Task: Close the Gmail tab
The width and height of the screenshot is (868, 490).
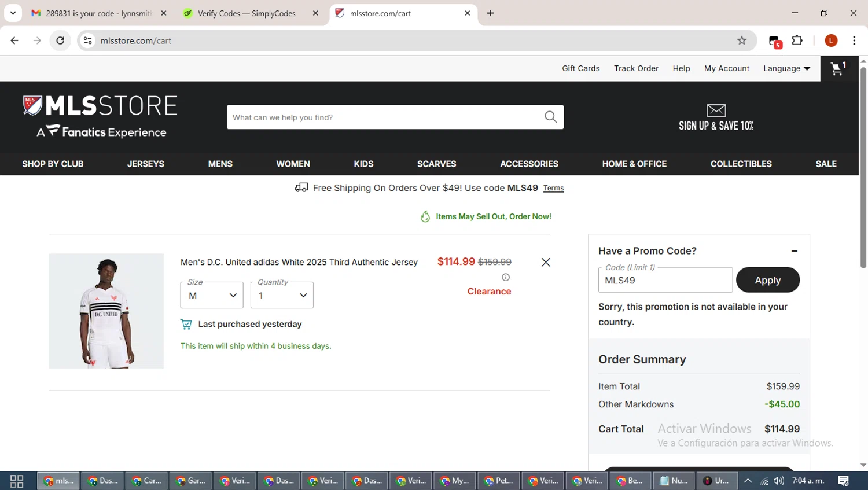Action: tap(163, 13)
